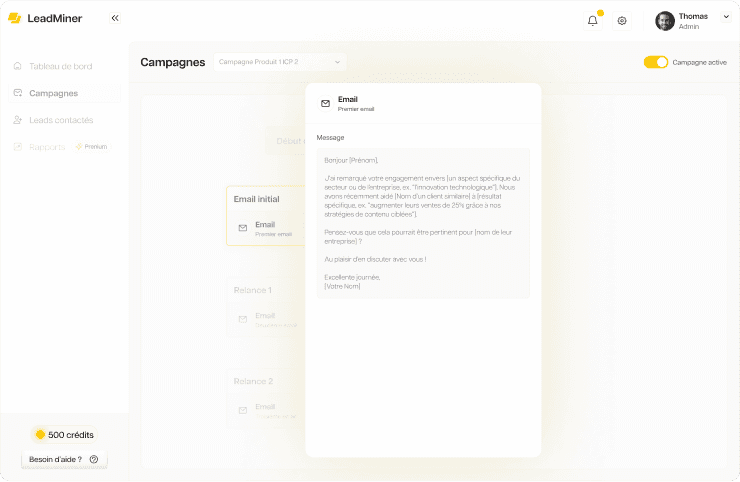Click the Premier email subtitle in panel header
The width and height of the screenshot is (740, 482).
(x=356, y=109)
